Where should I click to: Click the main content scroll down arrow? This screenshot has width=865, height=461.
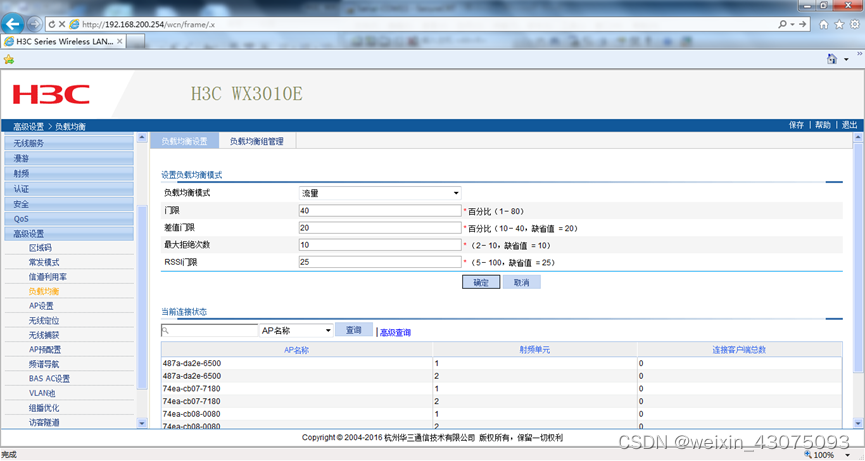point(858,424)
